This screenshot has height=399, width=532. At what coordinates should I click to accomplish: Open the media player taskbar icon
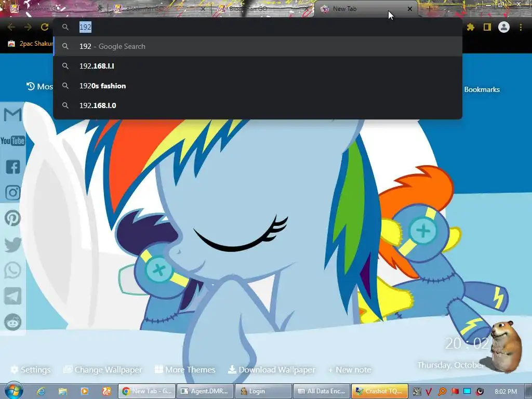point(85,391)
